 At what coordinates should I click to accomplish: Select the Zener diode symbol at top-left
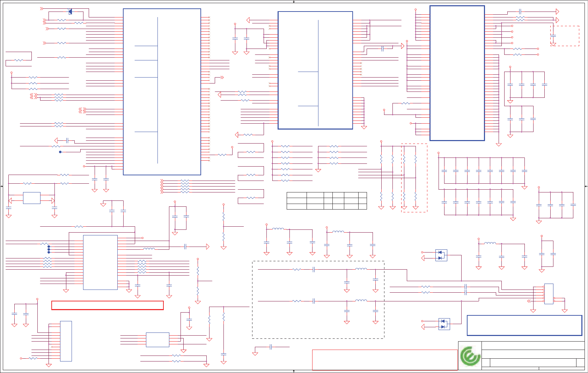[x=70, y=12]
